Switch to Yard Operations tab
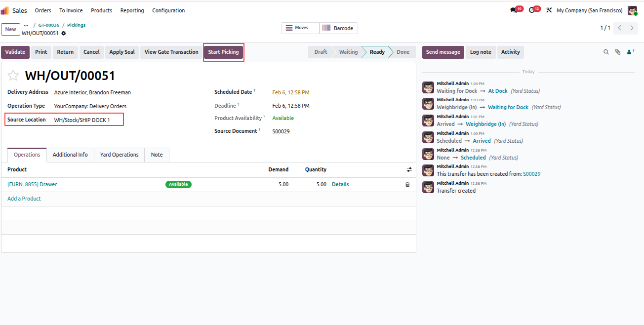The image size is (644, 325). click(119, 155)
